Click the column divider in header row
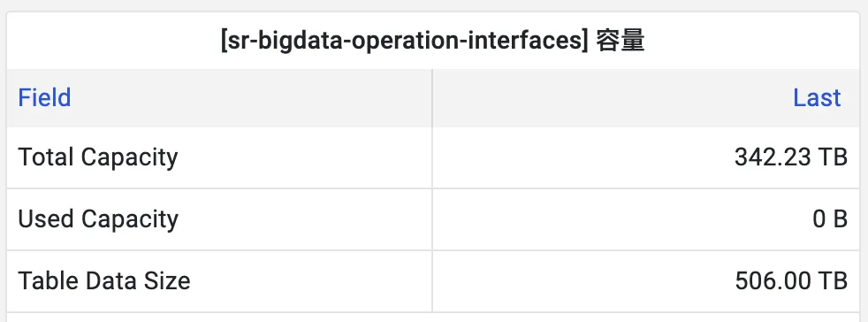The height and width of the screenshot is (322, 868). (432, 98)
